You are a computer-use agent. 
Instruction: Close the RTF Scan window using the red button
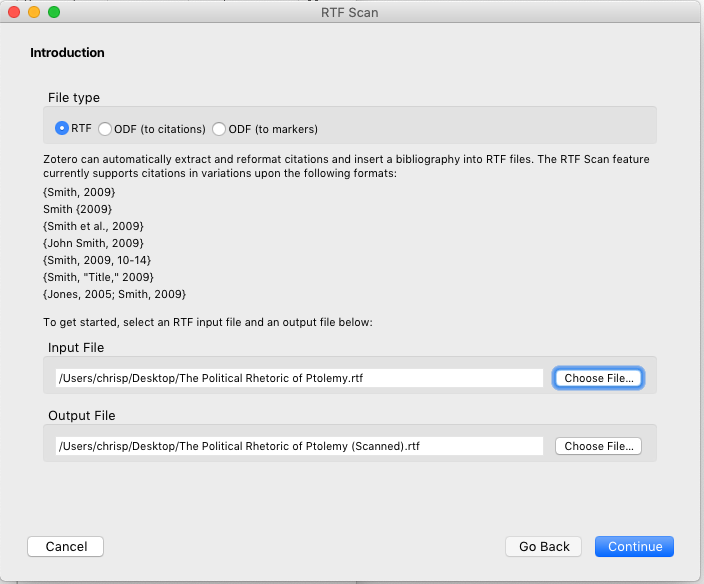(x=14, y=12)
